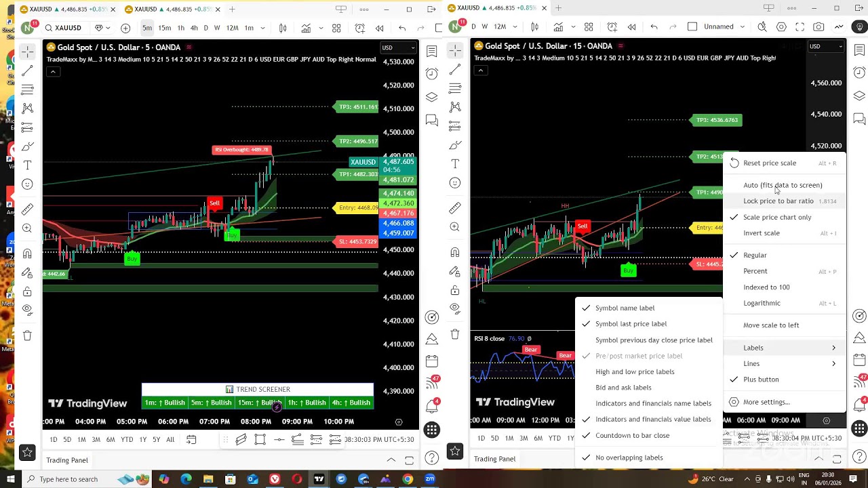
Task: Click Trading Panel tab in right window
Action: (x=495, y=459)
